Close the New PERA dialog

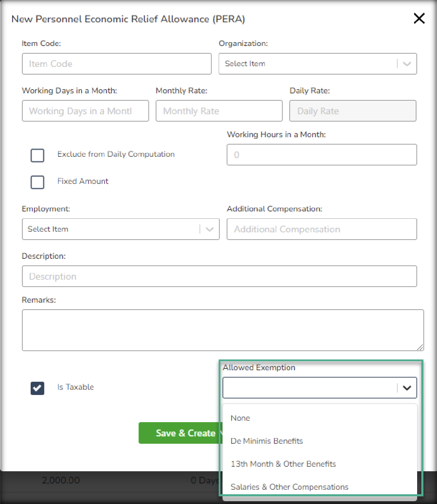419,18
